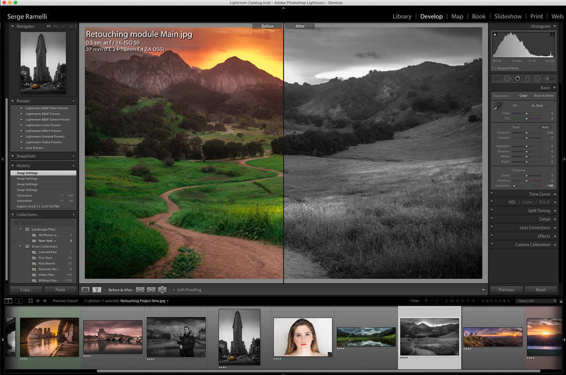Adjust the Exposure slider handle
This screenshot has width=566, height=375.
[526, 133]
